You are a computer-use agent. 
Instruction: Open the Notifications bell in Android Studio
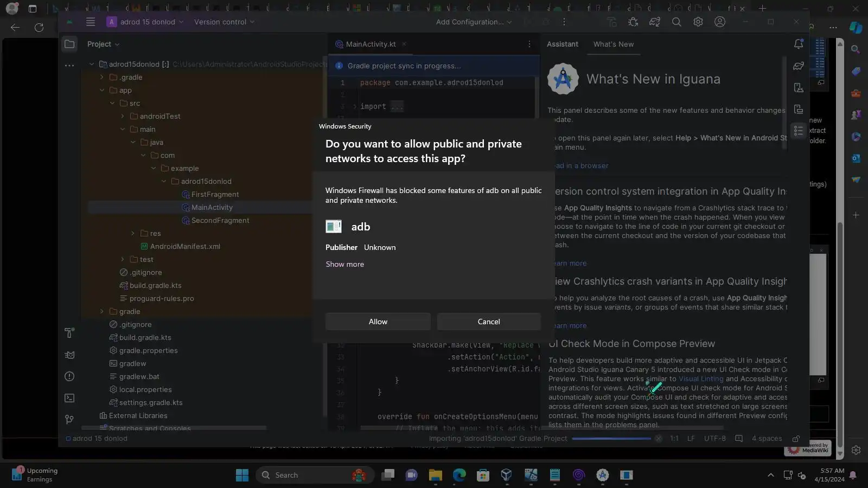(x=799, y=44)
